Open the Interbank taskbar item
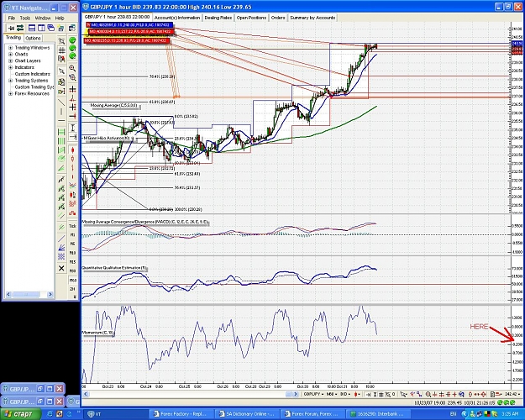 pyautogui.click(x=377, y=414)
